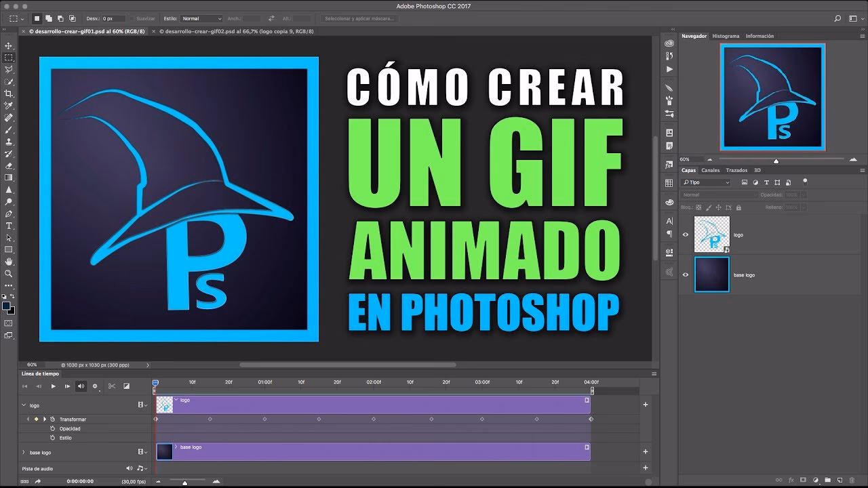Click the timeline settings gear icon
The height and width of the screenshot is (488, 868).
95,386
